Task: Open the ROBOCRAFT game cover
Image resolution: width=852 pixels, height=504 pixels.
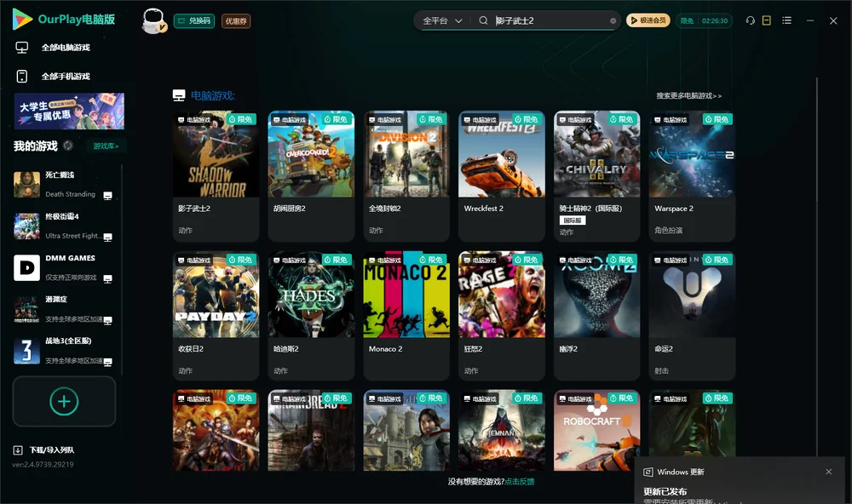Action: (596, 430)
